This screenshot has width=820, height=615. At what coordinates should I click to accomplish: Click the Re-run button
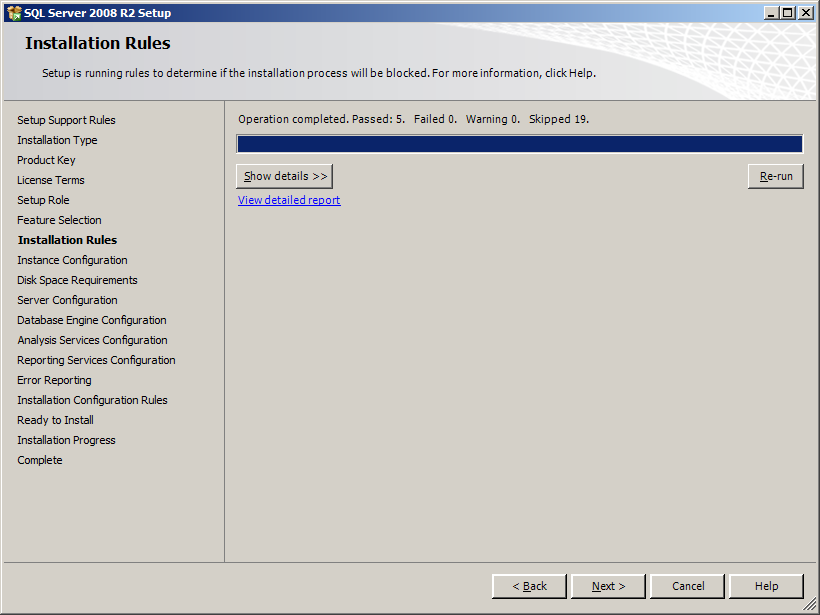coord(776,175)
